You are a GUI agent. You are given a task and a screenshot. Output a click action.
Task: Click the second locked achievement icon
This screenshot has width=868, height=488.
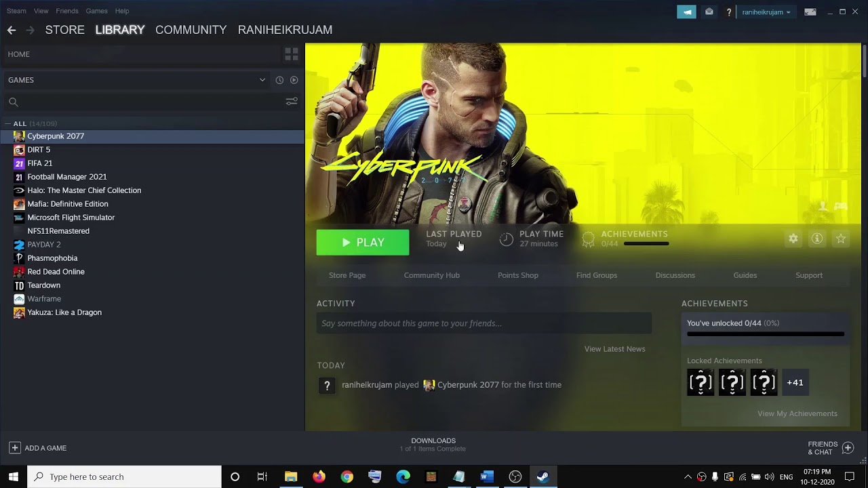coord(732,382)
